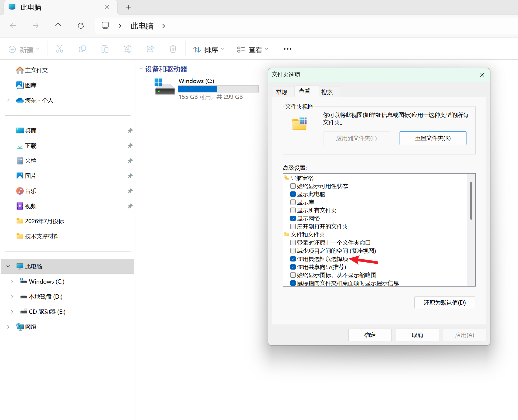Click the Cut scissors icon in toolbar
518x420 pixels.
[60, 49]
